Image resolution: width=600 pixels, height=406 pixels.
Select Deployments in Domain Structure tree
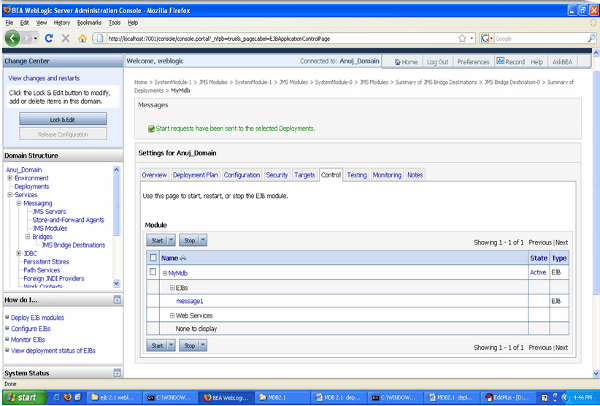[32, 186]
